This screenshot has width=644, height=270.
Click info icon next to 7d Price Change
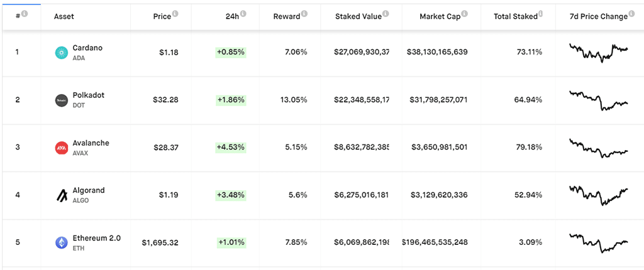tap(631, 14)
